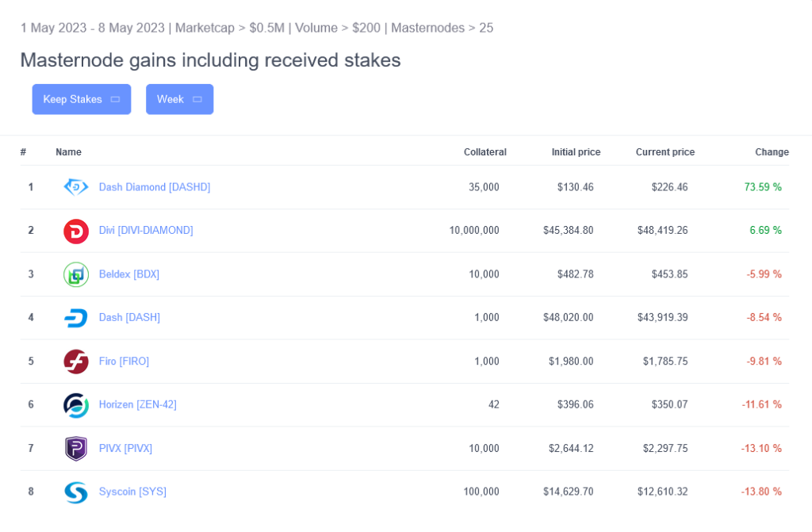
Task: Select the -11.61 % change value
Action: 761,404
